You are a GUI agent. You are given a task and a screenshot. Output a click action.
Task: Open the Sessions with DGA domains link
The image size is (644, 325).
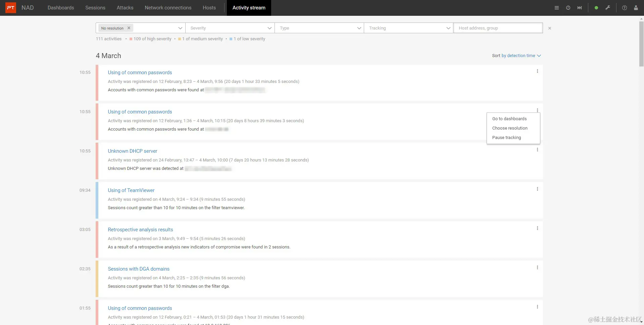[x=139, y=269]
